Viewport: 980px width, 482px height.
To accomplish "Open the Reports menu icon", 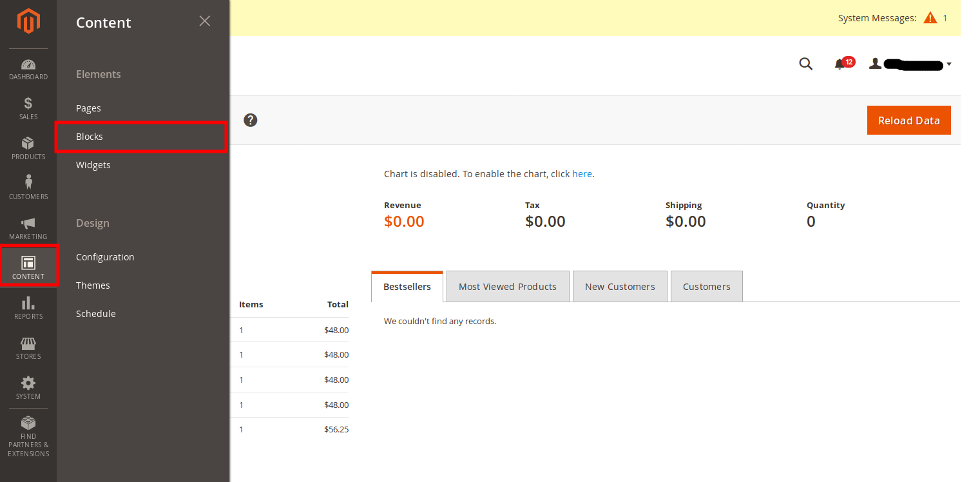I will [x=28, y=308].
